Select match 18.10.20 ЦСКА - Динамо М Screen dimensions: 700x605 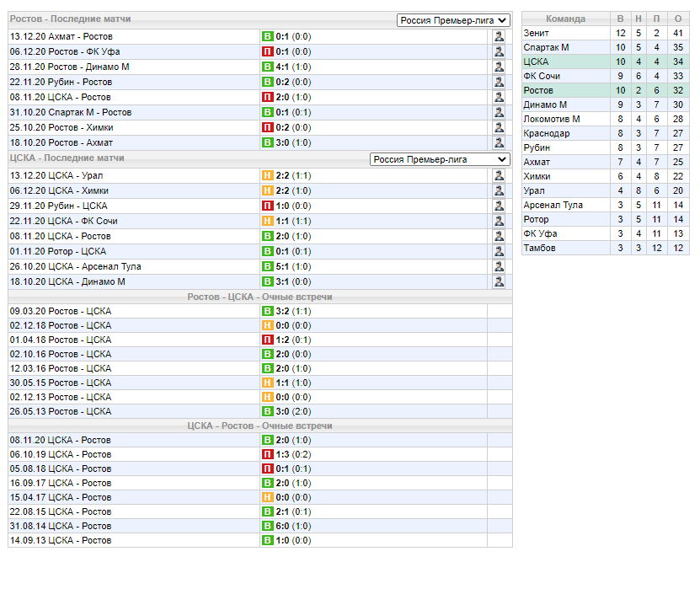[67, 281]
